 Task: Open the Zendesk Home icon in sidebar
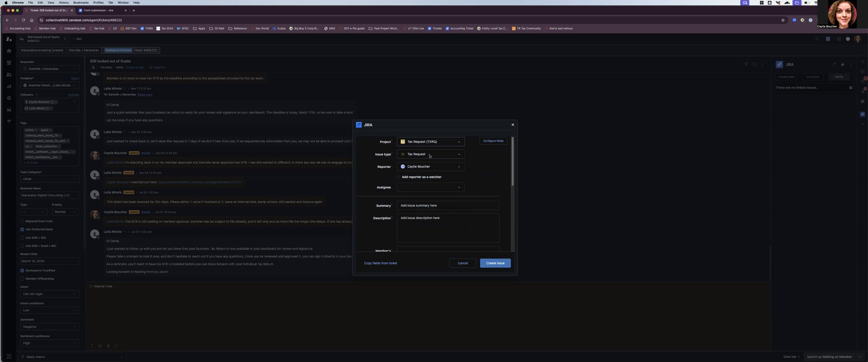pos(9,51)
